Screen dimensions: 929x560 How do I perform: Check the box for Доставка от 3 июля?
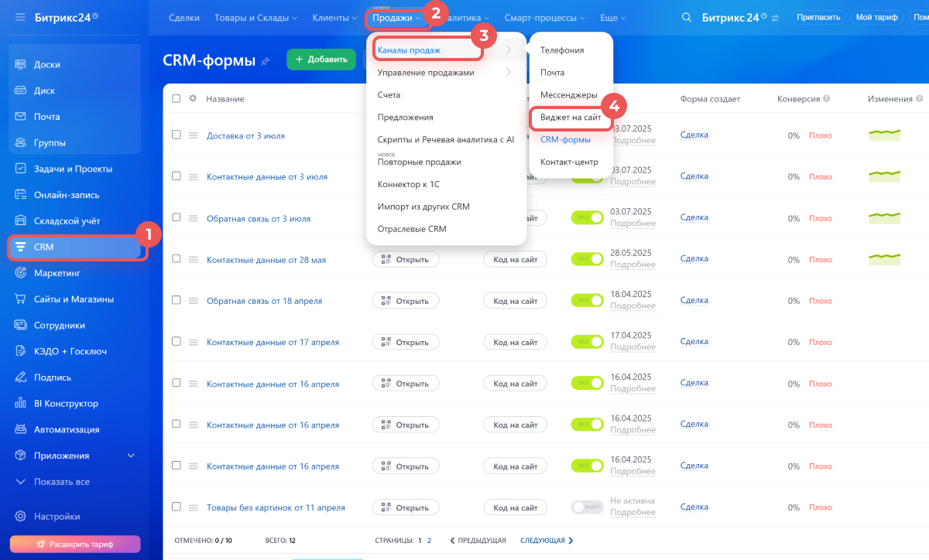[177, 135]
